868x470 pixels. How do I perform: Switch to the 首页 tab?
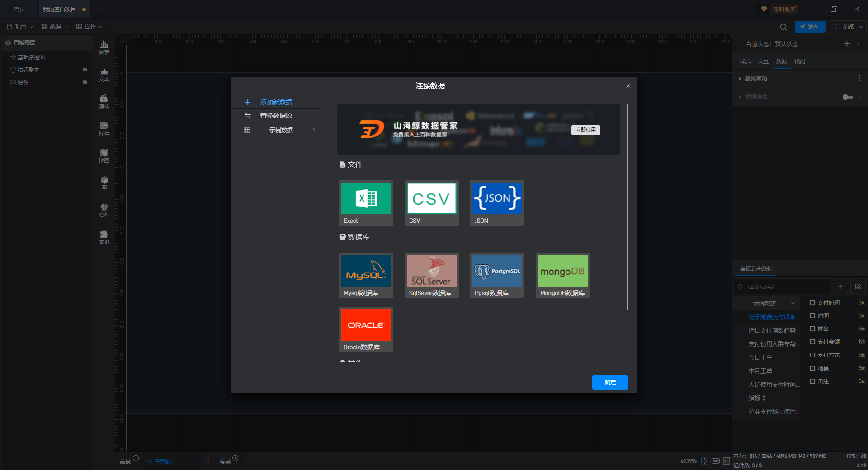(x=19, y=9)
